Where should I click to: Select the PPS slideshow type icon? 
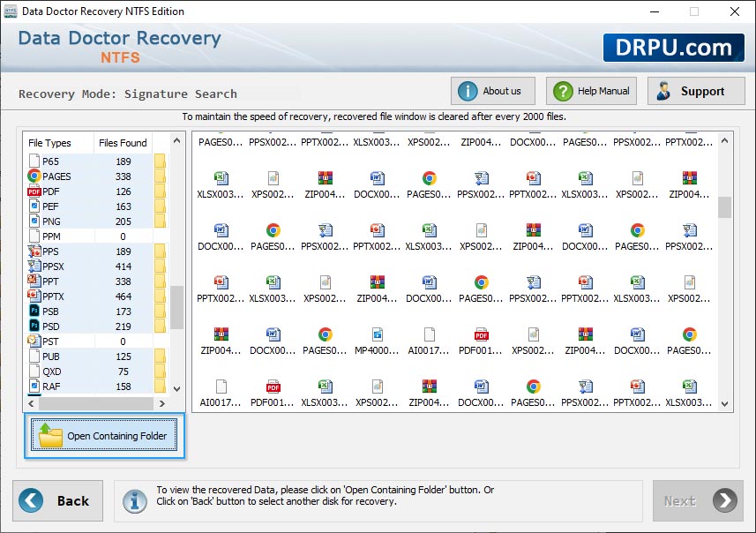pos(34,251)
